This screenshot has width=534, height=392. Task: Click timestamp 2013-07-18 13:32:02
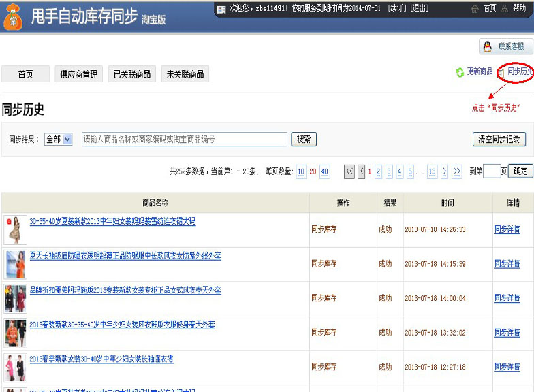[x=435, y=333]
